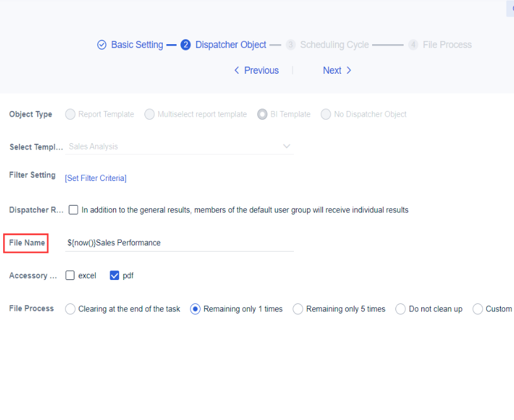514x420 pixels.
Task: Switch to the Basic Setting step
Action: coord(137,44)
